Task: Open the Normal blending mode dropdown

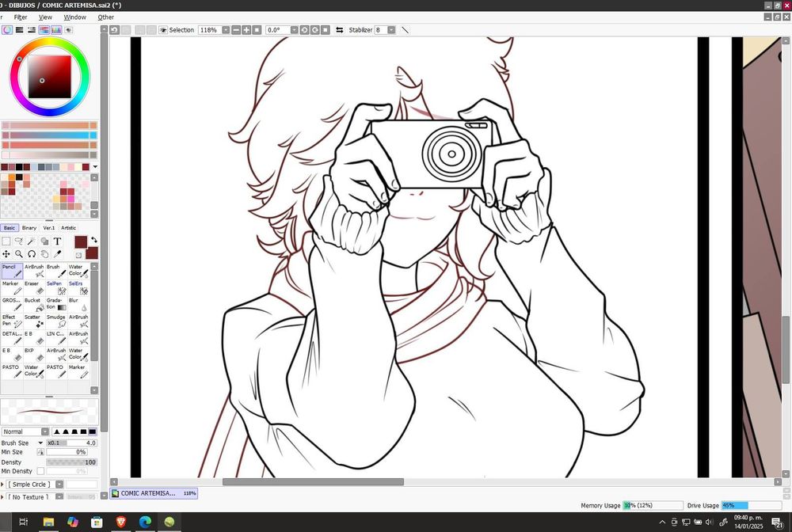Action: 45,432
